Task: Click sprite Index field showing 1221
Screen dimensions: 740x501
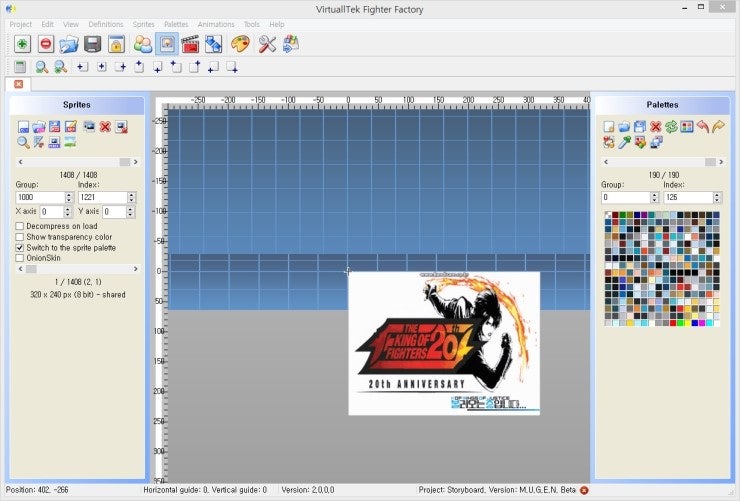Action: tap(103, 198)
